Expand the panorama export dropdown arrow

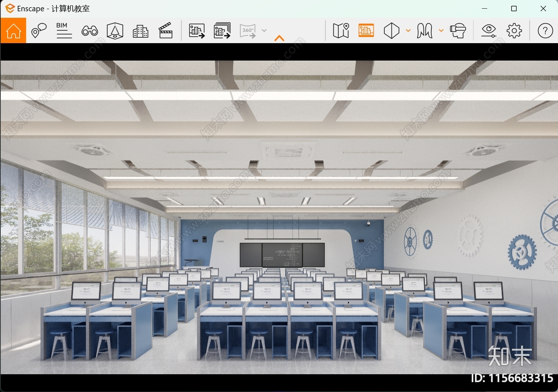264,30
